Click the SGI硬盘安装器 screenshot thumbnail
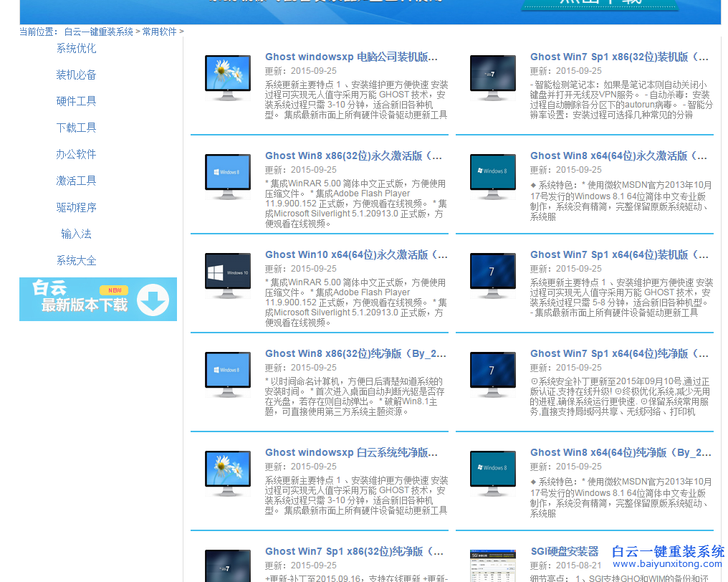The width and height of the screenshot is (728, 582). coord(493,566)
